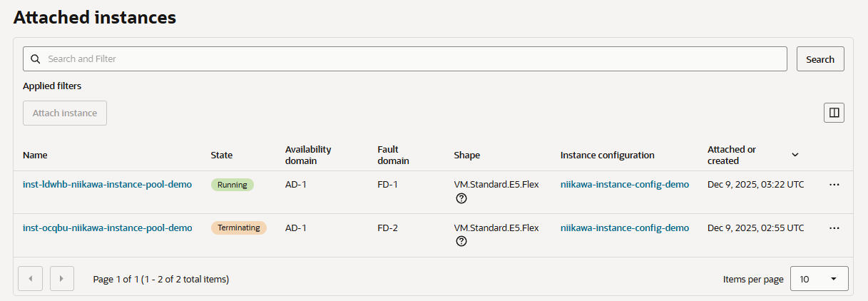Click the Attach instance button
Screen dimensions: 868x301
click(65, 113)
